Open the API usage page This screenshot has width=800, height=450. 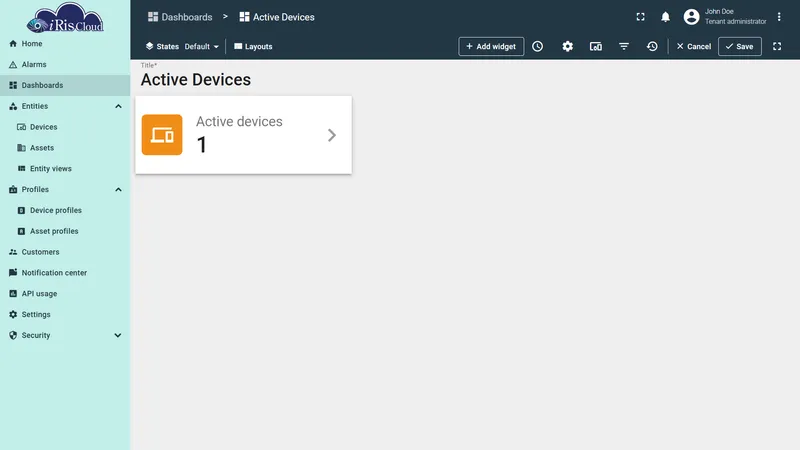tap(65, 294)
